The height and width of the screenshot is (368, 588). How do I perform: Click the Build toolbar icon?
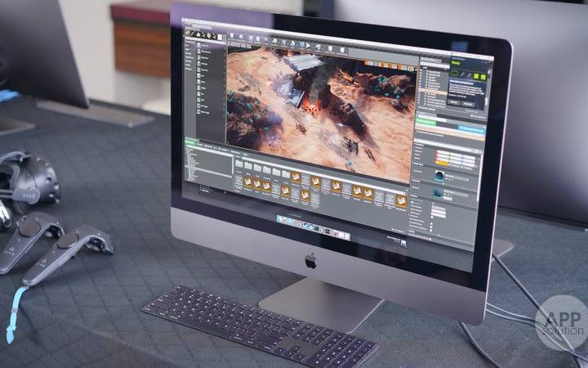click(292, 44)
